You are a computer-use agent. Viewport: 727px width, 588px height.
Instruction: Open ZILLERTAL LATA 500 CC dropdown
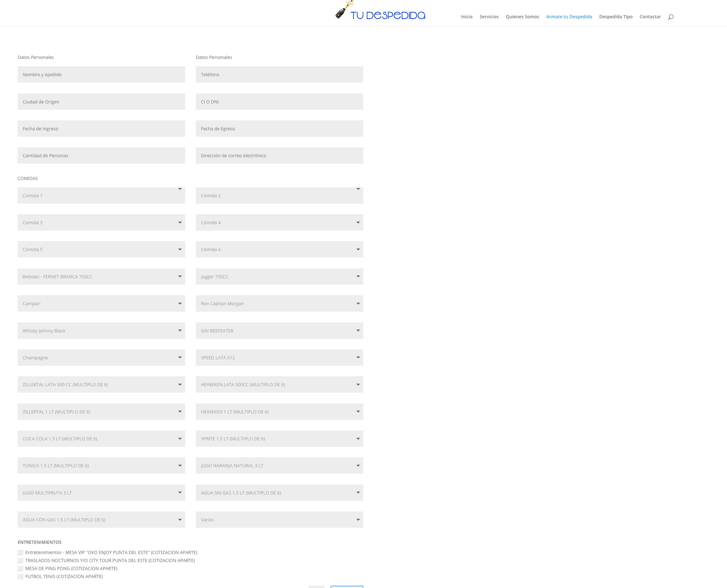coord(101,384)
